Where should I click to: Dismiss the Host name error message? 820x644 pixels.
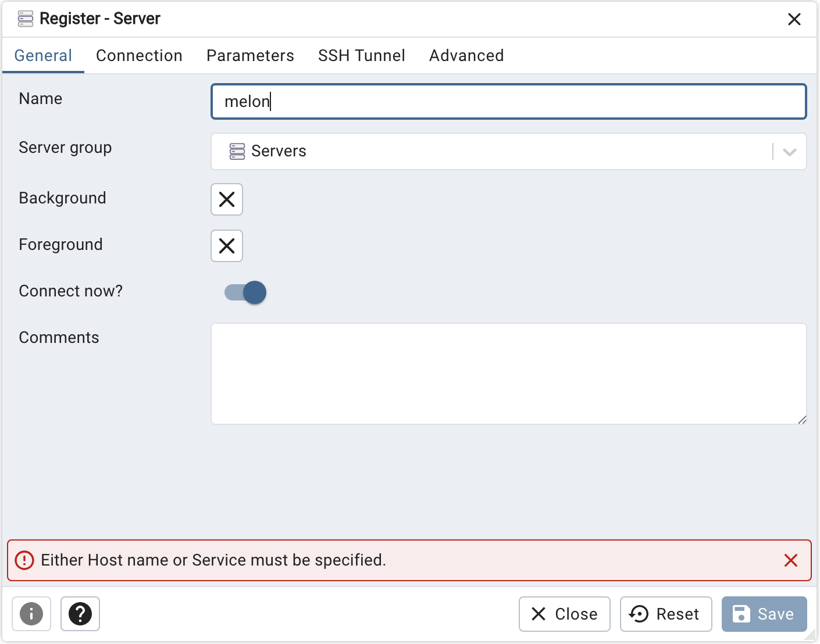point(791,560)
